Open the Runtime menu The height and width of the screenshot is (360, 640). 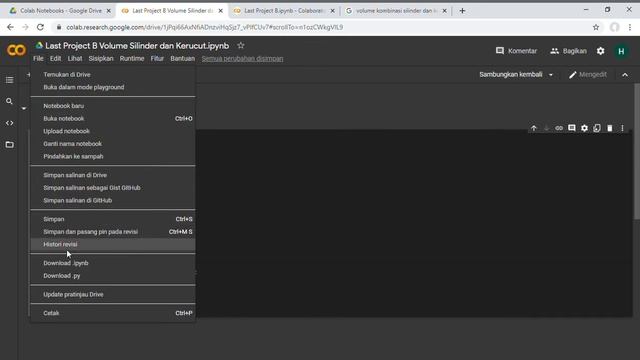tap(132, 58)
